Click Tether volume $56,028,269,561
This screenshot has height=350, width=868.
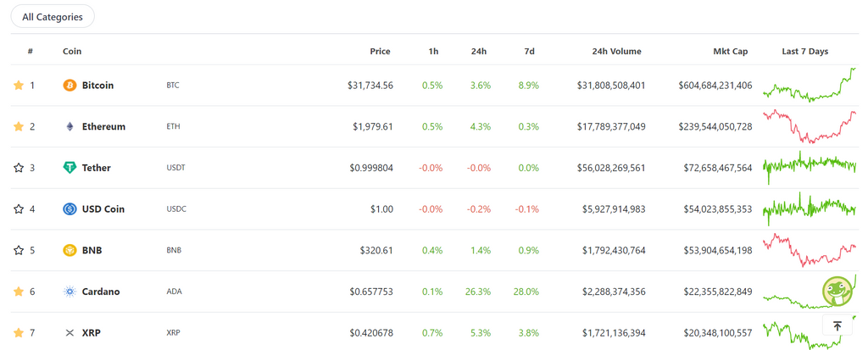pos(611,168)
